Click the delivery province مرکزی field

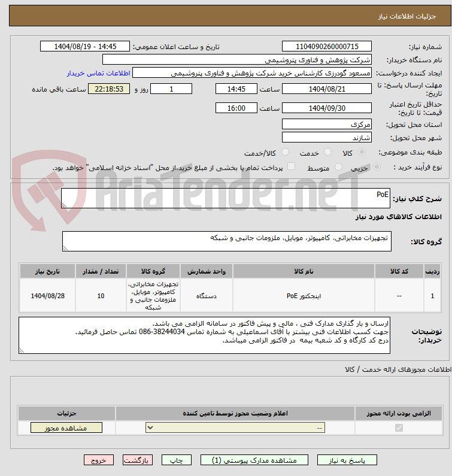327,124
